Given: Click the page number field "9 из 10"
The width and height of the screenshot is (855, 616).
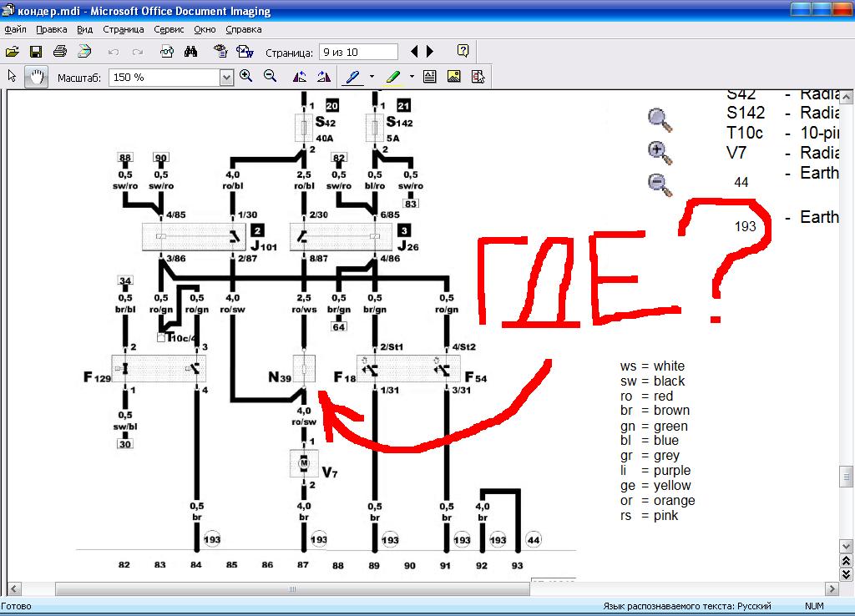Looking at the screenshot, I should tap(358, 52).
